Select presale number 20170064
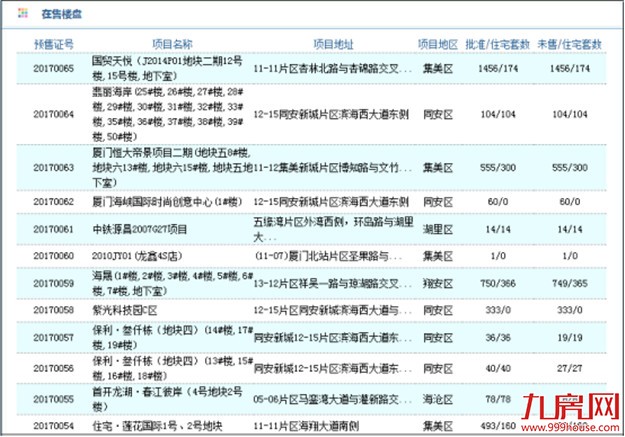Screen dimensions: 625x437 tap(53, 114)
